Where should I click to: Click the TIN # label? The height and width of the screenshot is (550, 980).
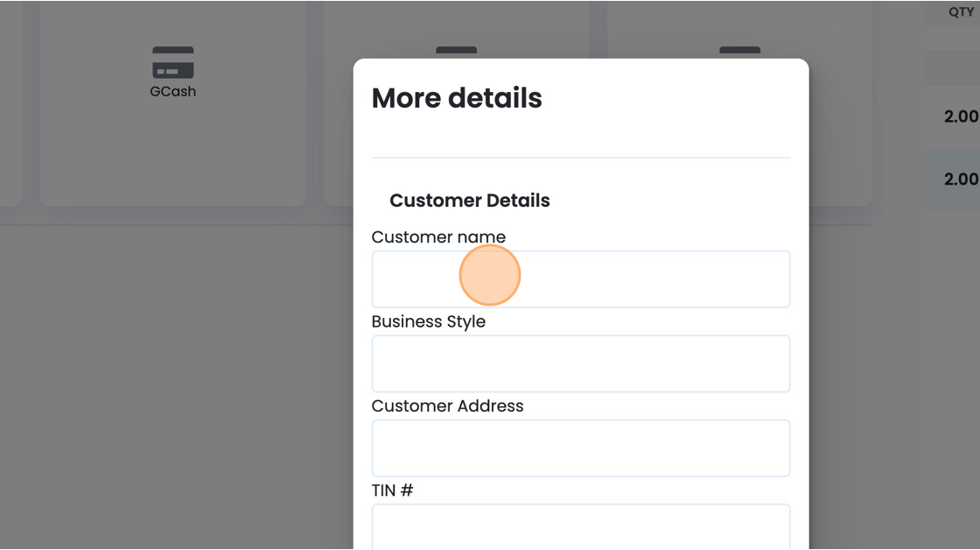click(x=393, y=490)
